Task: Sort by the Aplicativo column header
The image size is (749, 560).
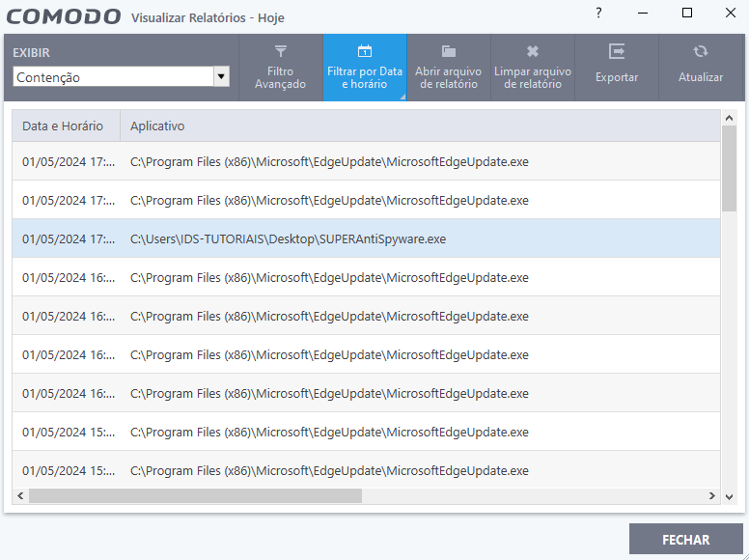Action: click(x=157, y=126)
